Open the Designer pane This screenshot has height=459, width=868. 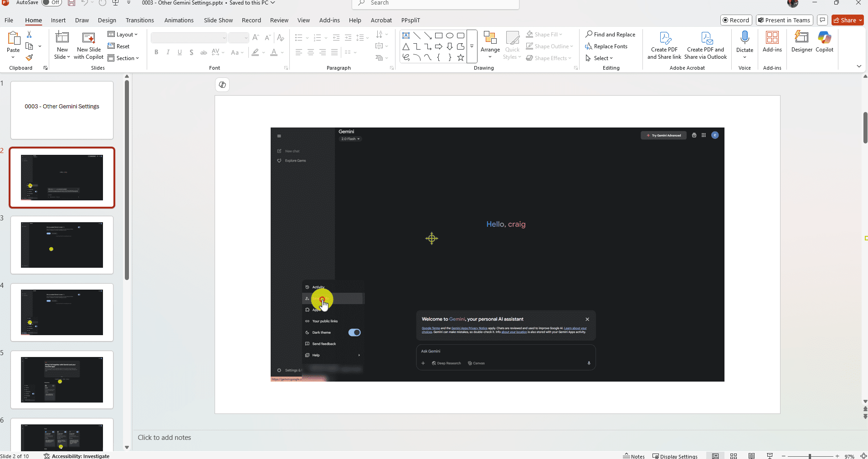click(801, 41)
